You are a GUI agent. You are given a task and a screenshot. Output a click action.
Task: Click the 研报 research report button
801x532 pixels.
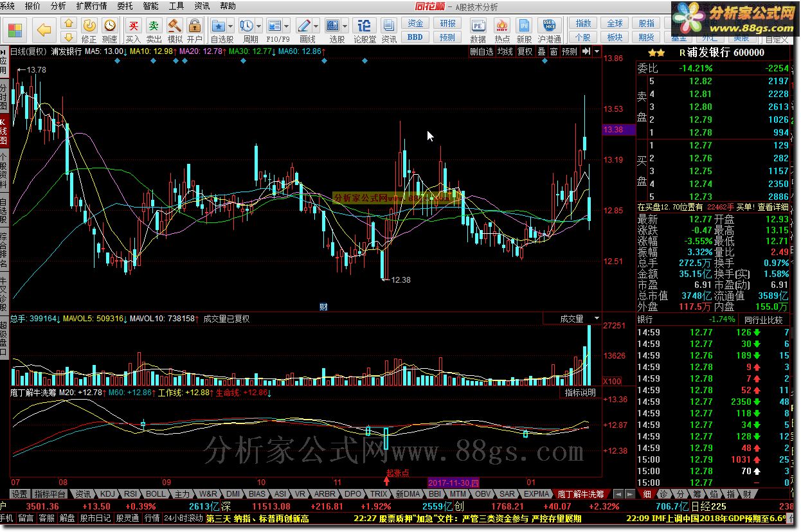point(447,24)
